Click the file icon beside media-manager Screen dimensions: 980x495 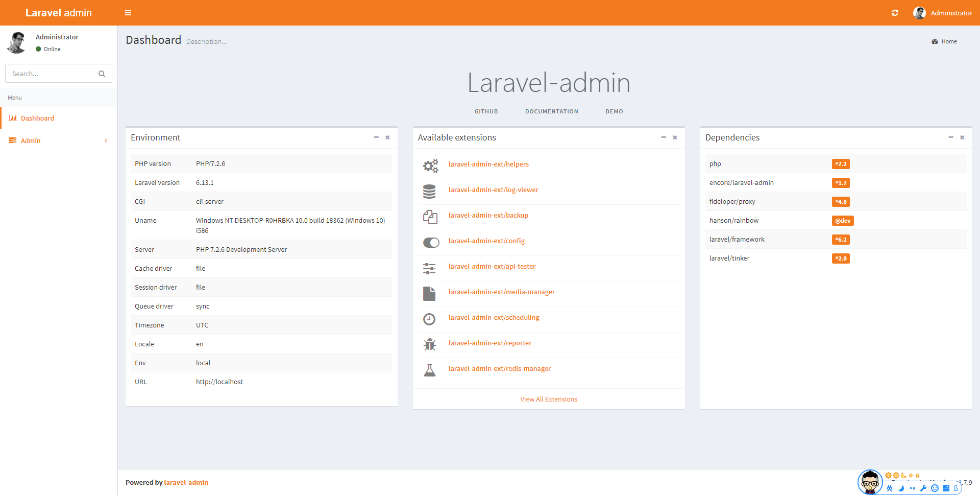coord(429,294)
